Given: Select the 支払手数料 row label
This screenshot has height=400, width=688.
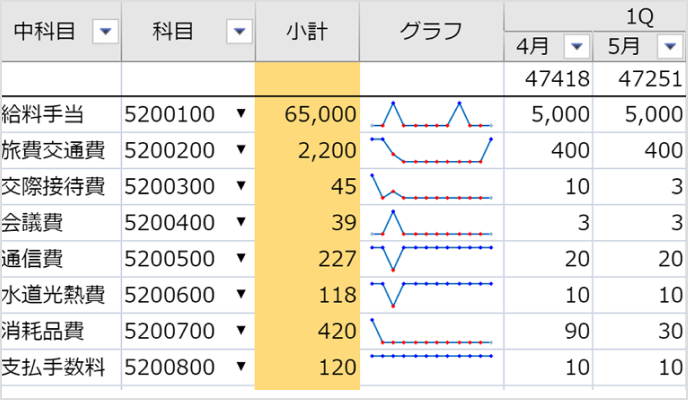Looking at the screenshot, I should (x=53, y=367).
